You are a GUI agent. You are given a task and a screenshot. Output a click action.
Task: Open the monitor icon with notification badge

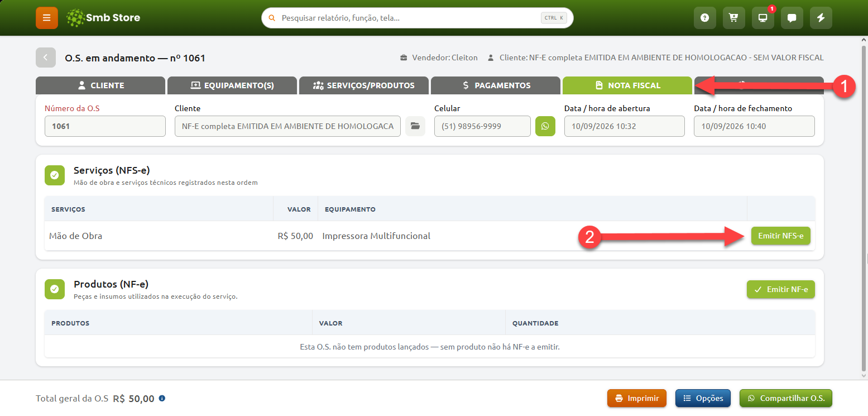click(x=763, y=18)
